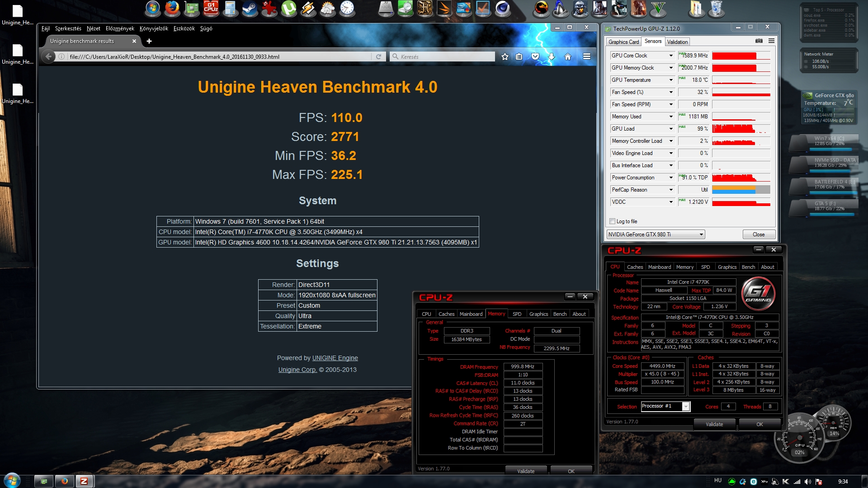Expand the Power Consumption sensor dropdown

[671, 178]
